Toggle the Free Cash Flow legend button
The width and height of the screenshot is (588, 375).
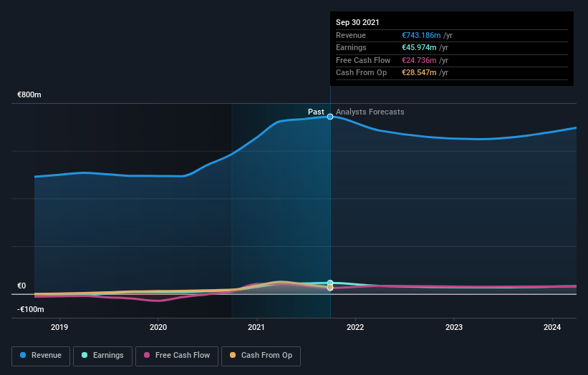[x=177, y=356]
